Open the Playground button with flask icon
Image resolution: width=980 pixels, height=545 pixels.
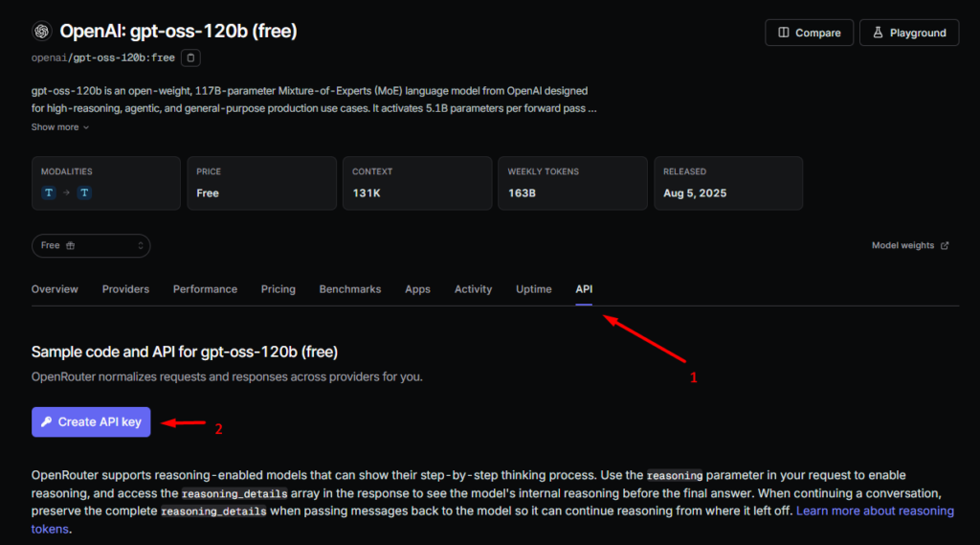[909, 33]
